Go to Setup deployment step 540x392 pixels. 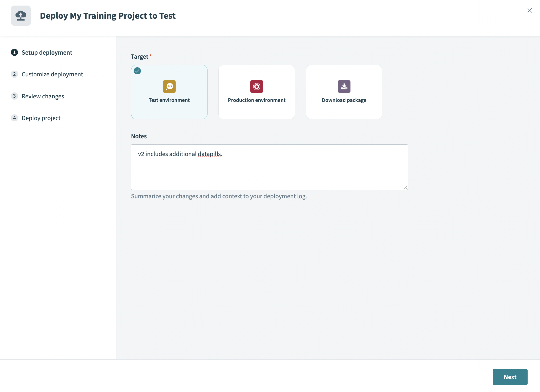point(47,52)
